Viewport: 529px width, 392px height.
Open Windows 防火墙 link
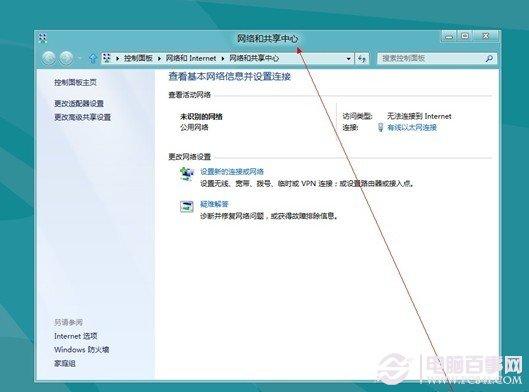coord(81,350)
